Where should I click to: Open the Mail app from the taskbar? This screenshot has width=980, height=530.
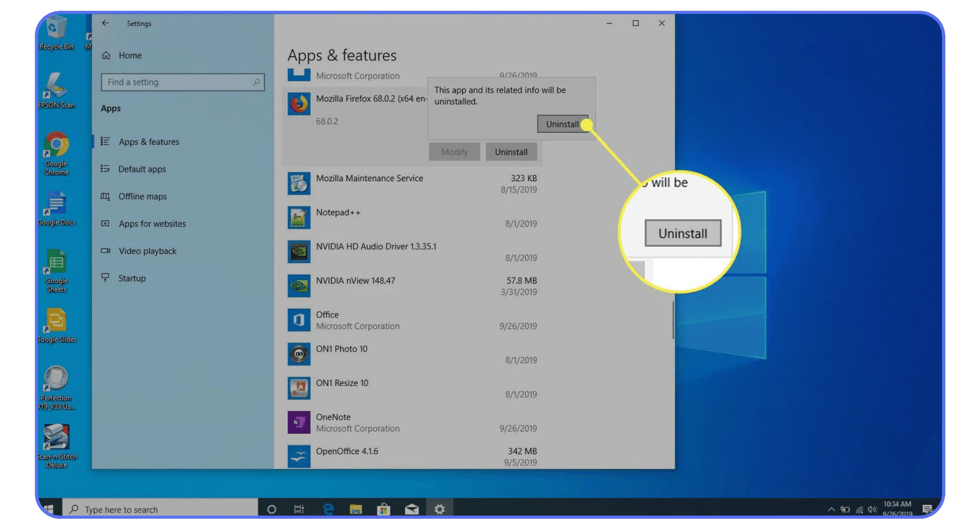click(x=411, y=509)
